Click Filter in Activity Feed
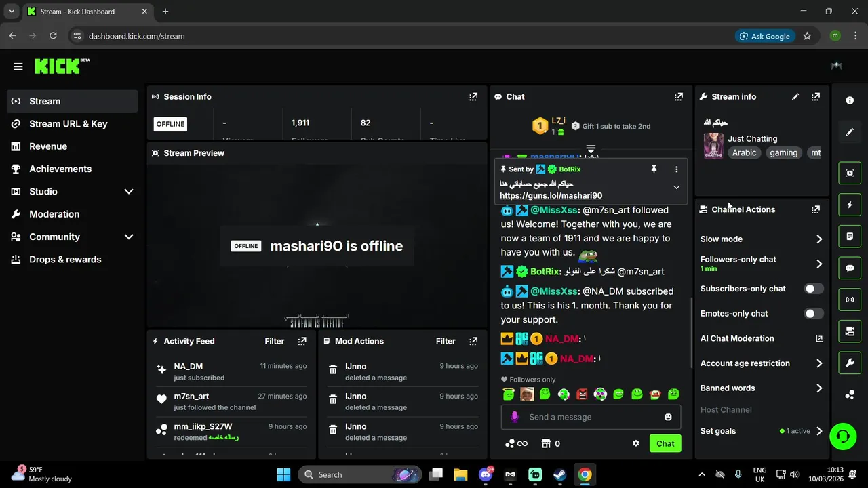The image size is (868, 488). [x=275, y=341]
